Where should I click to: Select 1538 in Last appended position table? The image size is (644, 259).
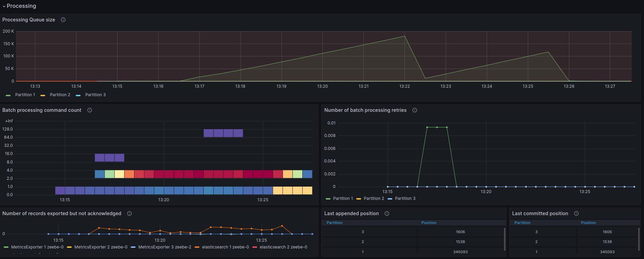tap(460, 242)
